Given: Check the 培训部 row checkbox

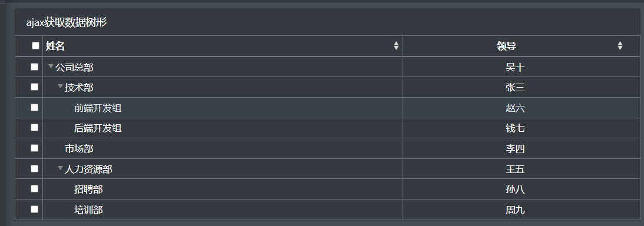Looking at the screenshot, I should [35, 210].
